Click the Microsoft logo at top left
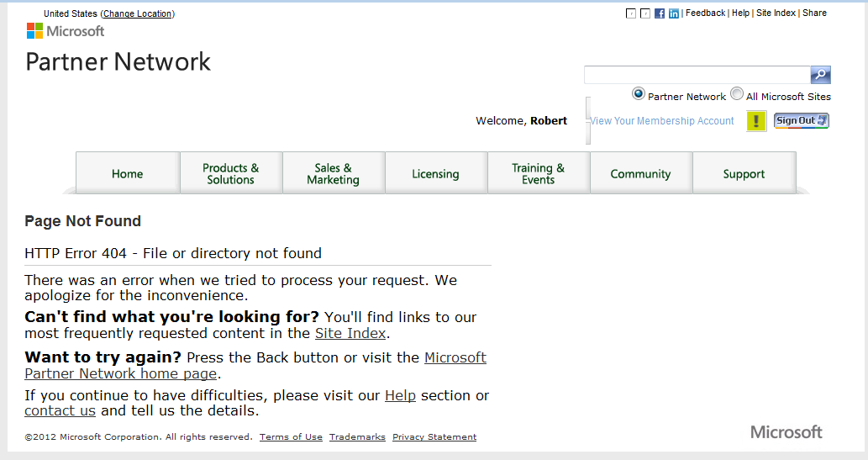 [66, 31]
